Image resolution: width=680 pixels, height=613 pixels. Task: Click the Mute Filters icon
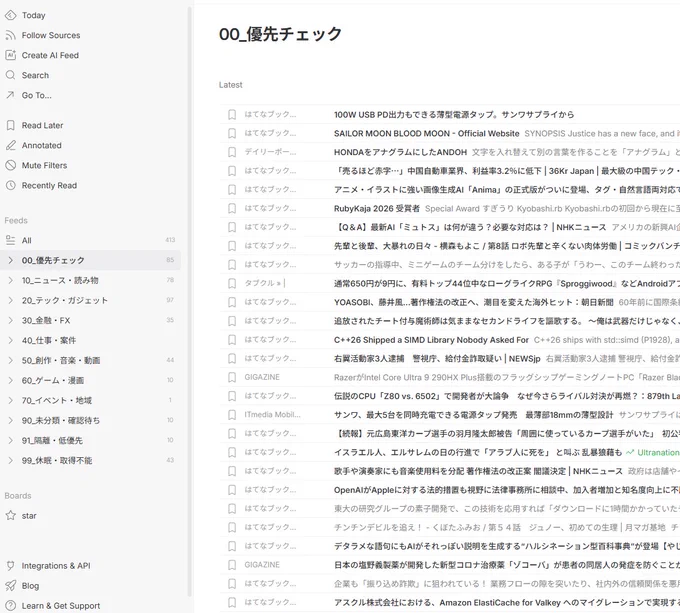(x=10, y=165)
